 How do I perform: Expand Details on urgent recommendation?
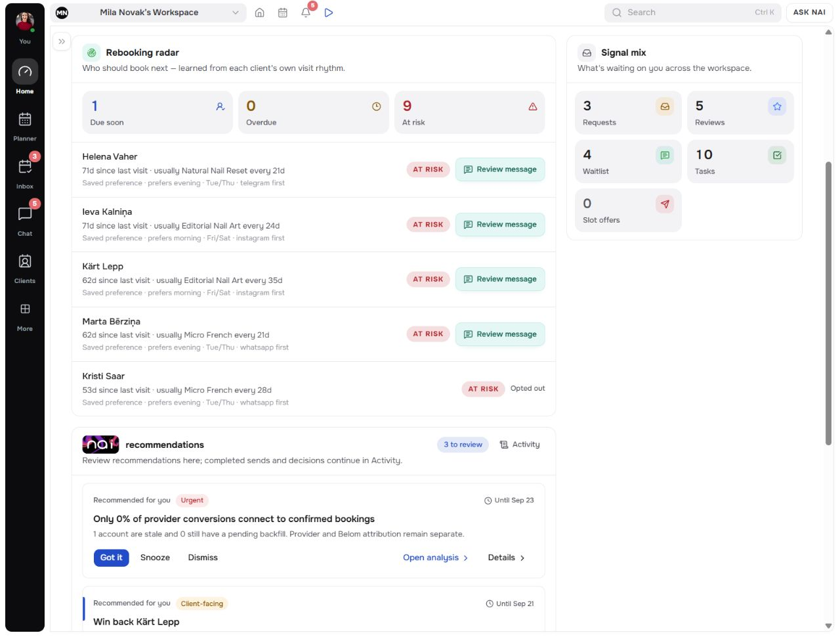506,558
